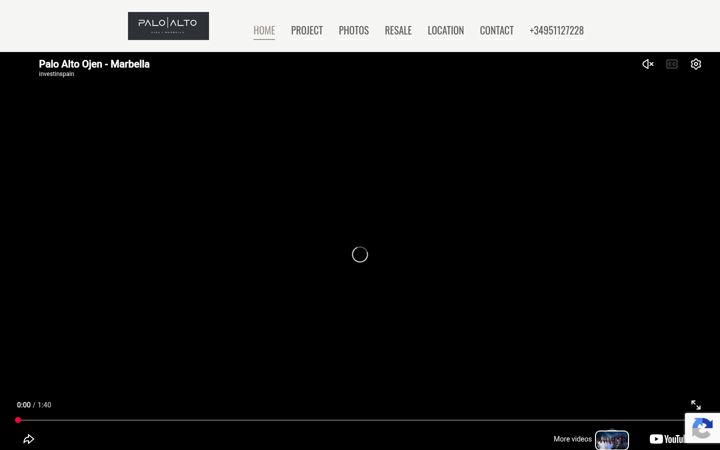The height and width of the screenshot is (450, 720).
Task: Share the video with the arrow icon
Action: (28, 439)
